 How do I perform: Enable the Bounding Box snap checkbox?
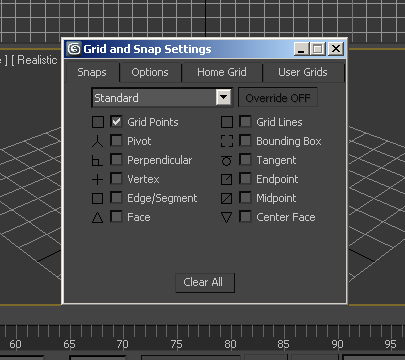click(245, 140)
